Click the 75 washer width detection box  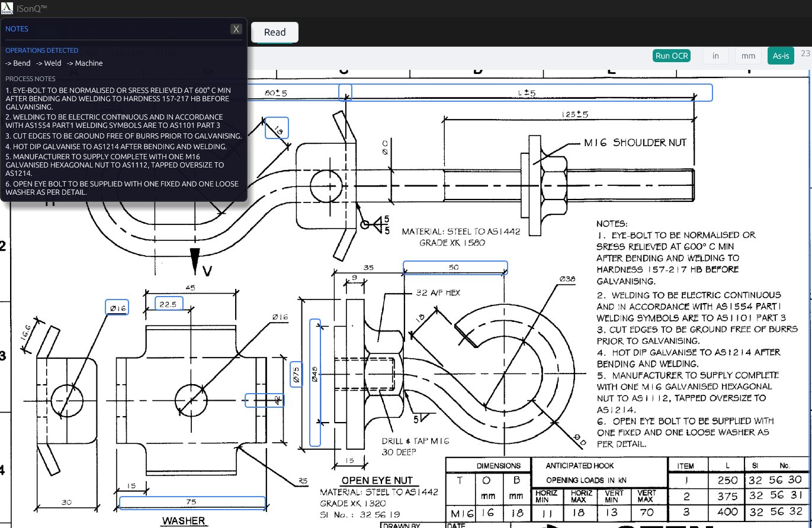point(192,502)
